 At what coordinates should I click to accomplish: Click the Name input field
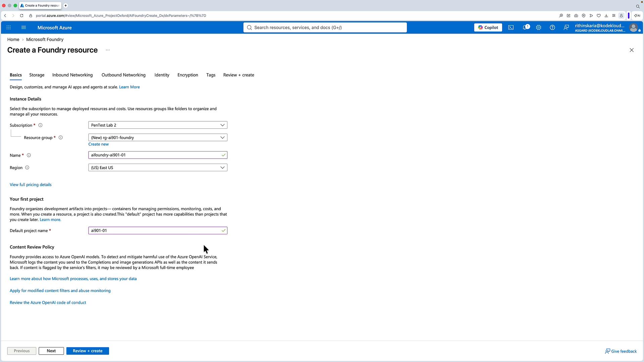(x=158, y=155)
